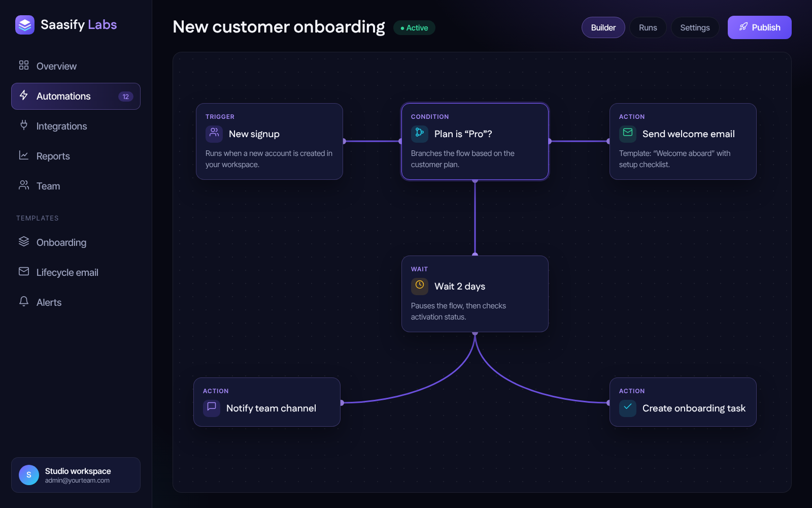Click 'Runs when a new account is created' description

pos(269,158)
